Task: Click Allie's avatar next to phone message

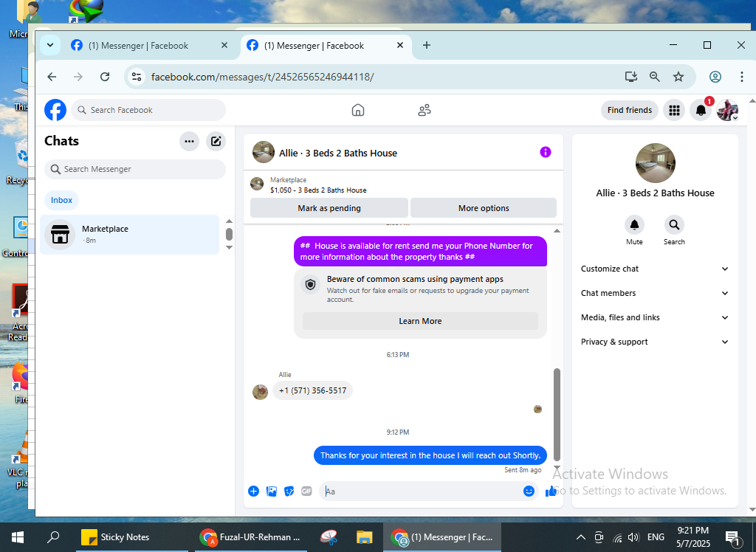Action: coord(260,392)
